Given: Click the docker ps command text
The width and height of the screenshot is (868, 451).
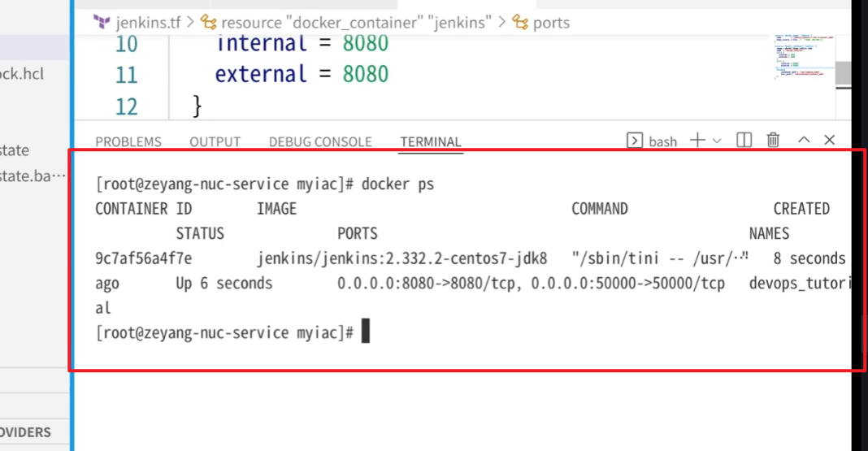Looking at the screenshot, I should click(x=397, y=184).
